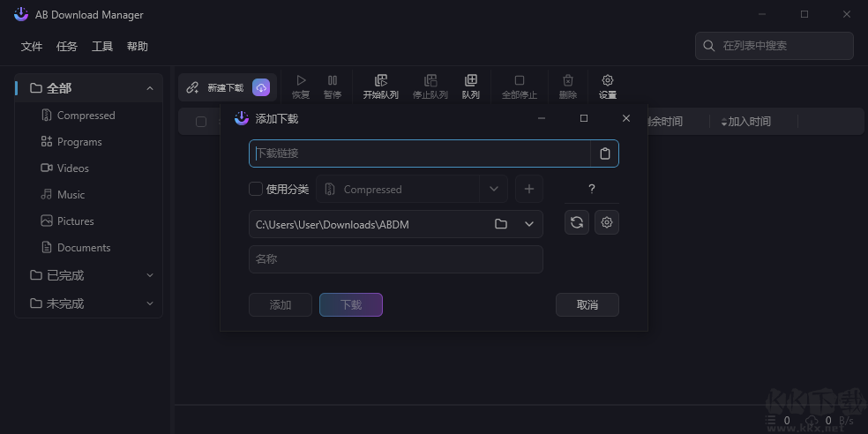This screenshot has height=434, width=868.
Task: Click the browse folder icon in path field
Action: 501,224
